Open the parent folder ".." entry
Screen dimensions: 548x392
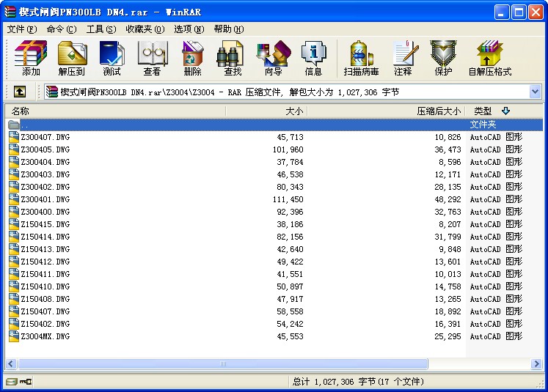pyautogui.click(x=25, y=125)
